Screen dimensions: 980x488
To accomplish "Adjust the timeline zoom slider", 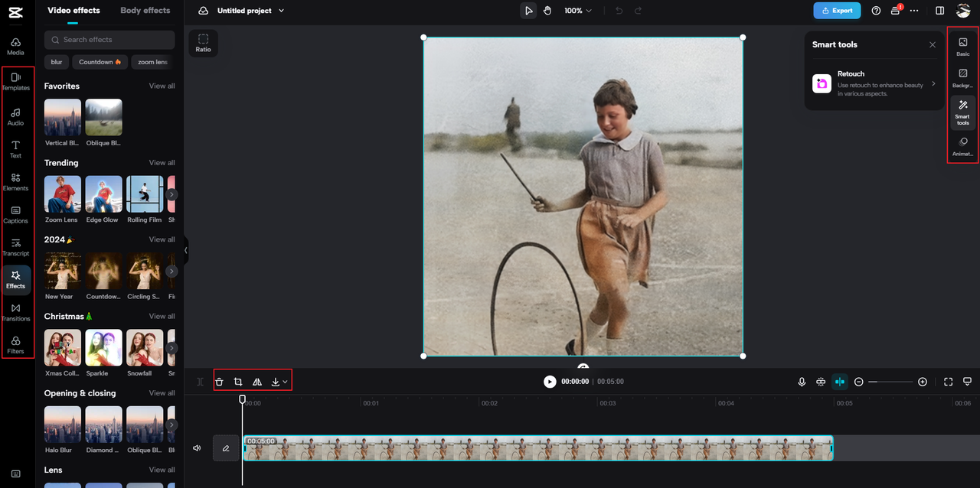I will [x=890, y=381].
